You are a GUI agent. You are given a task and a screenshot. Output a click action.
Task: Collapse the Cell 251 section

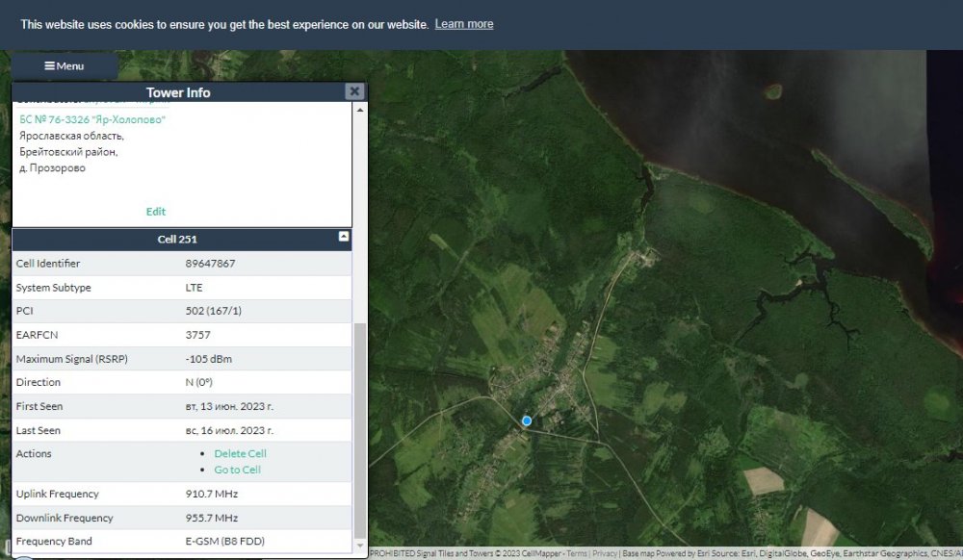[x=344, y=237]
